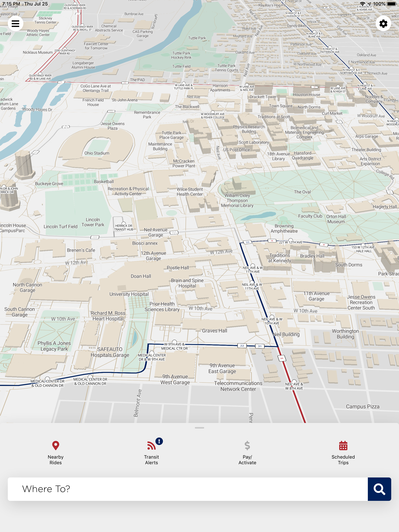Expand the bottom panel drag handle
Viewport: 399px width, 532px height.
[x=199, y=428]
